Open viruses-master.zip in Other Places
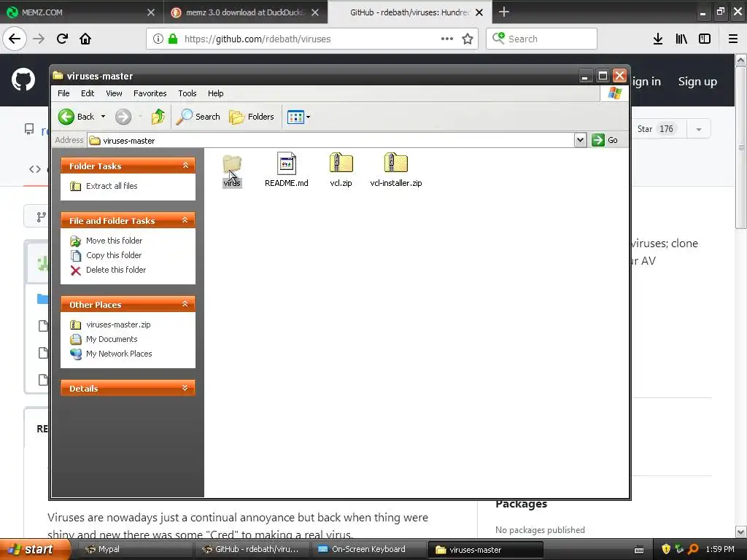This screenshot has height=560, width=747. (118, 324)
